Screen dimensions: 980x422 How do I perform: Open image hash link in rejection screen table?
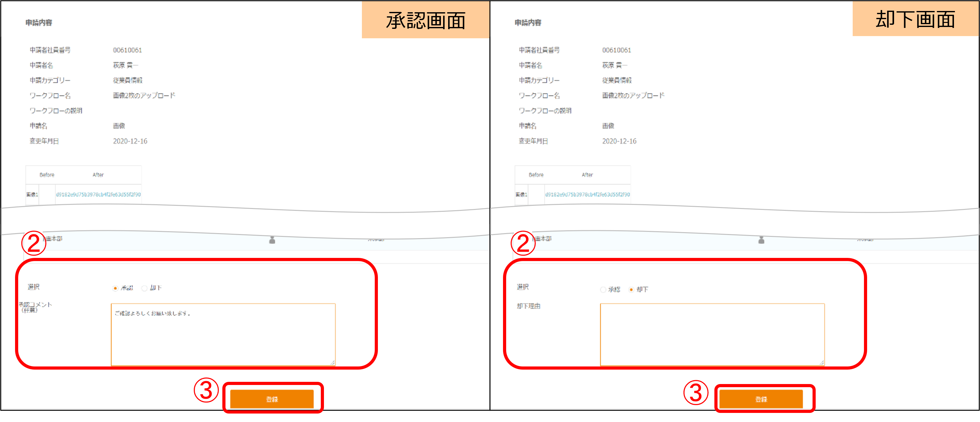(587, 195)
